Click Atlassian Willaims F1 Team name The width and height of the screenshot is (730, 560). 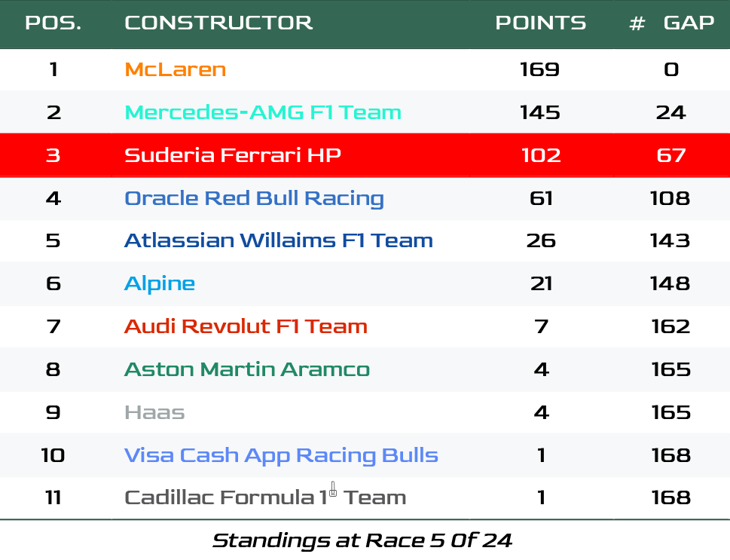279,240
